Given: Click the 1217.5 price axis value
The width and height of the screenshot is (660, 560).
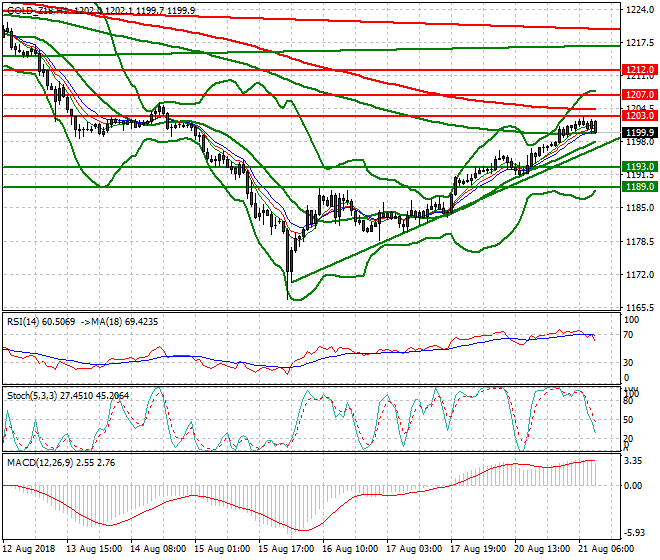Looking at the screenshot, I should 640,43.
